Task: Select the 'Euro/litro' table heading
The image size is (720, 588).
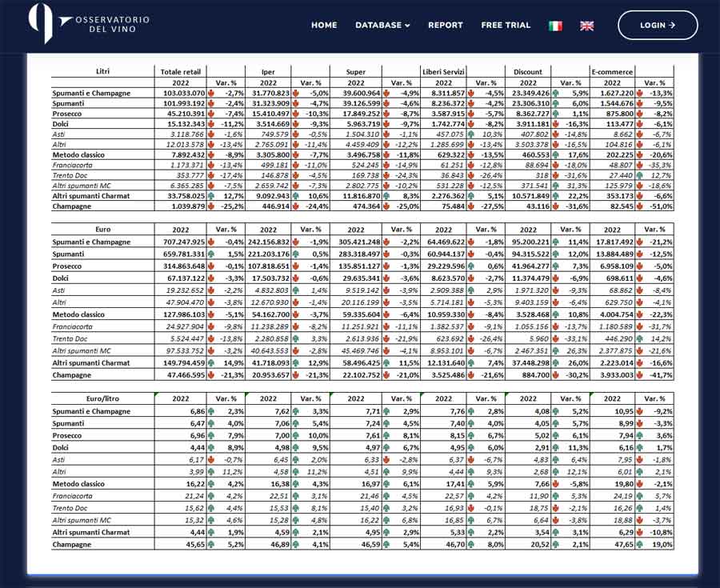Action: (103, 398)
